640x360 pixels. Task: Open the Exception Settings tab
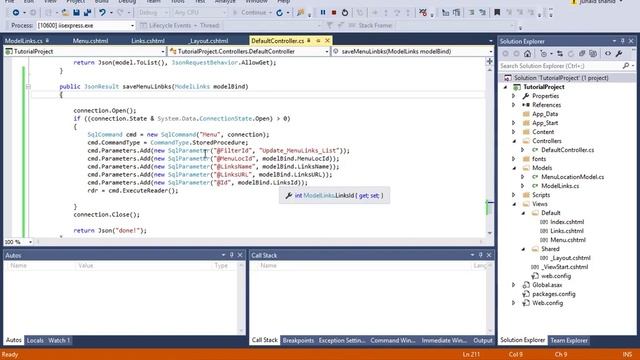[342, 340]
